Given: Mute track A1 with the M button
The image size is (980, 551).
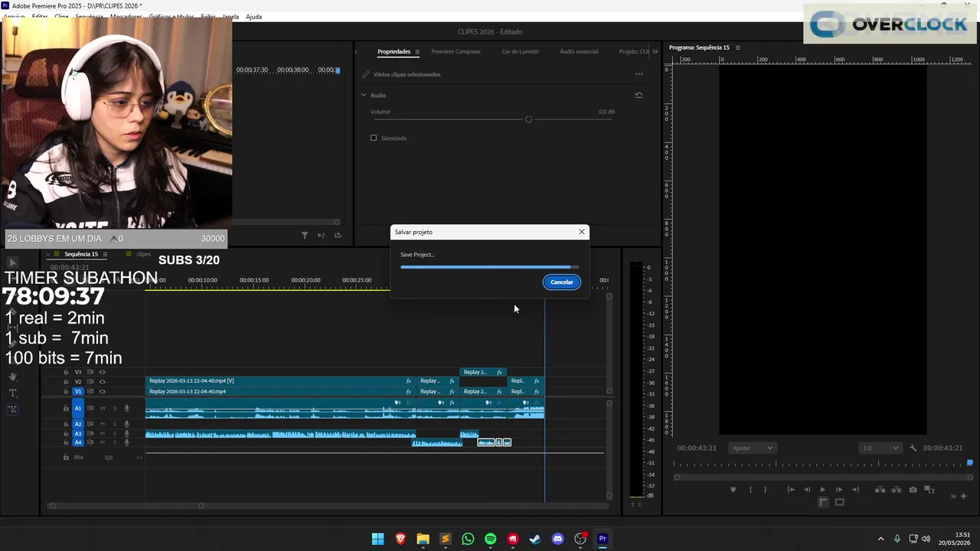Looking at the screenshot, I should pyautogui.click(x=103, y=408).
